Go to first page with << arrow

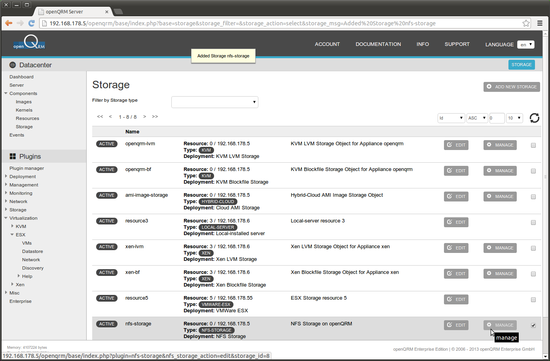click(x=100, y=116)
